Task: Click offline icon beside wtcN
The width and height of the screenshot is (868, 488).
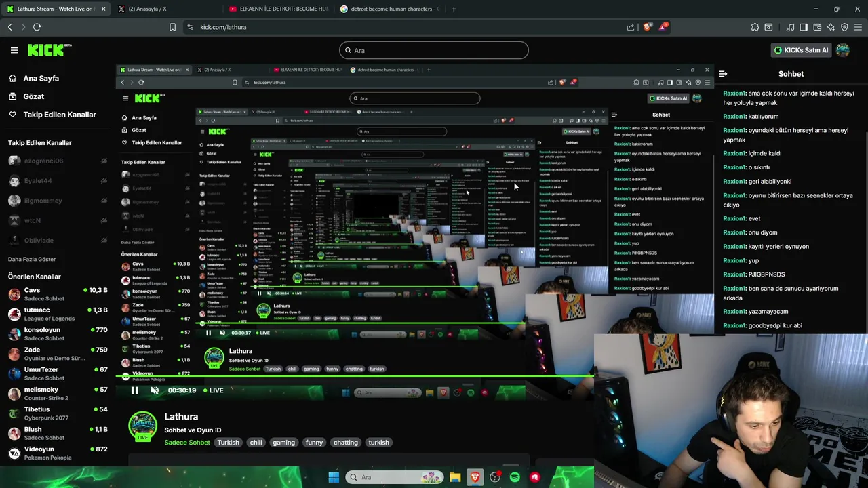Action: (x=104, y=221)
